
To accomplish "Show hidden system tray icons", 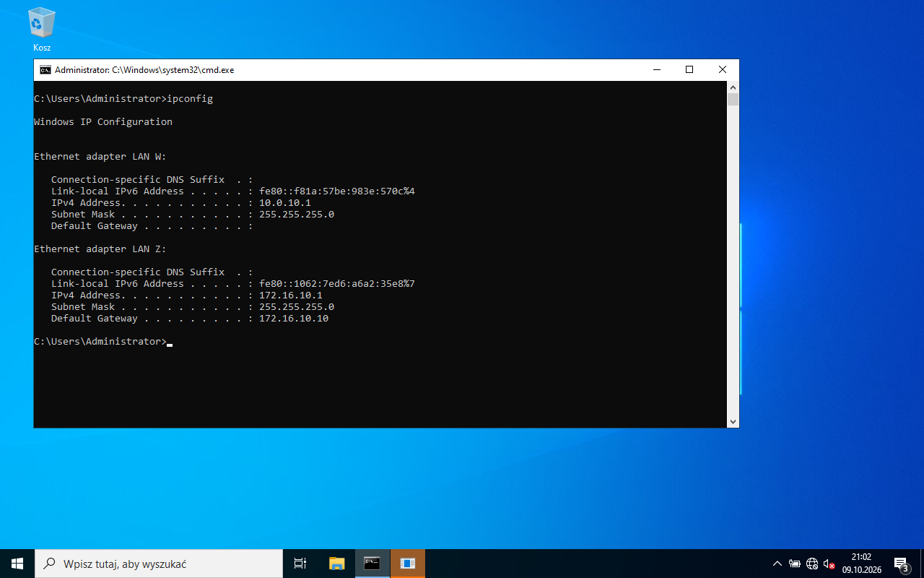I will [x=777, y=564].
